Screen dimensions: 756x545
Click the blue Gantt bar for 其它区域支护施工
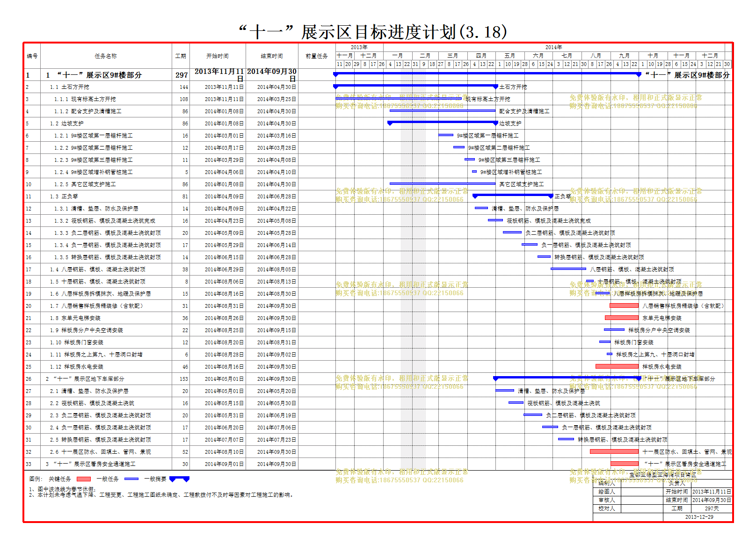pos(443,183)
